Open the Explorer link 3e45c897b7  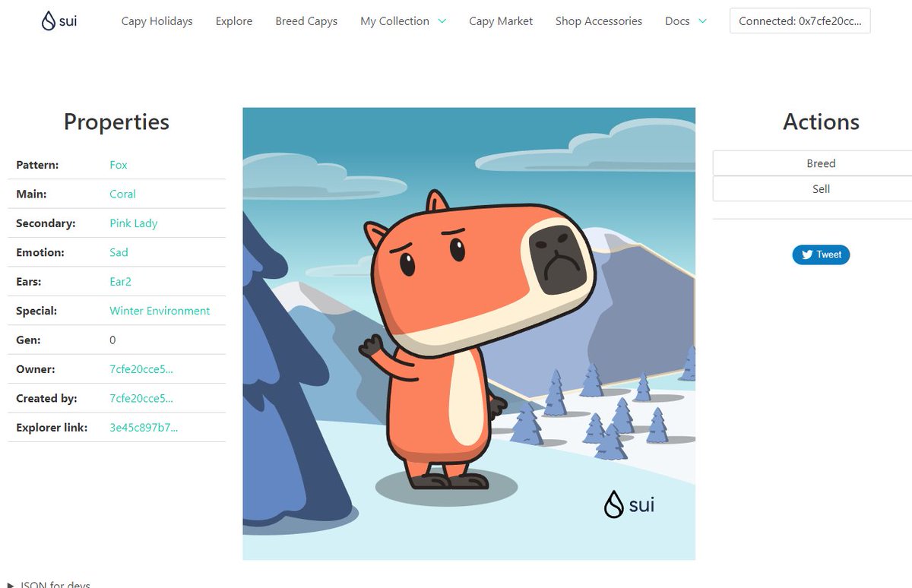144,428
